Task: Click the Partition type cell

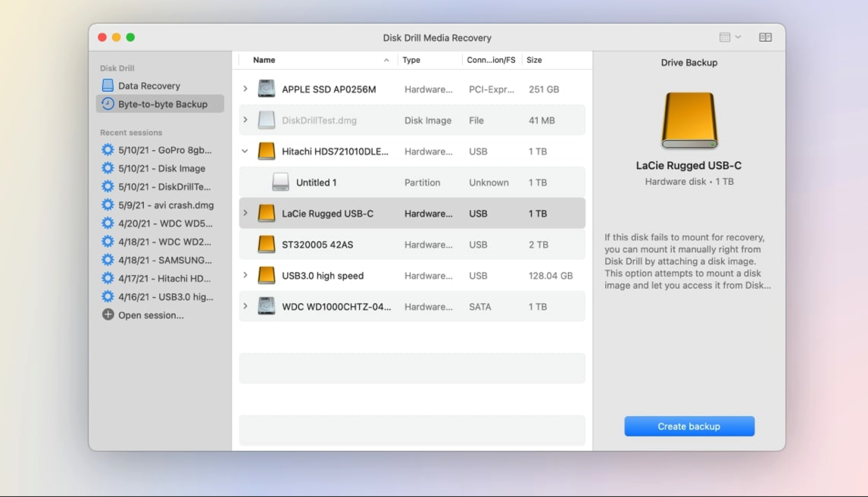Action: (x=423, y=182)
